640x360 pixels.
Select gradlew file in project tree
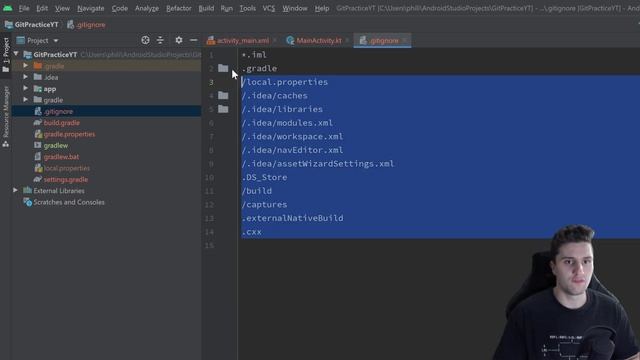point(56,146)
